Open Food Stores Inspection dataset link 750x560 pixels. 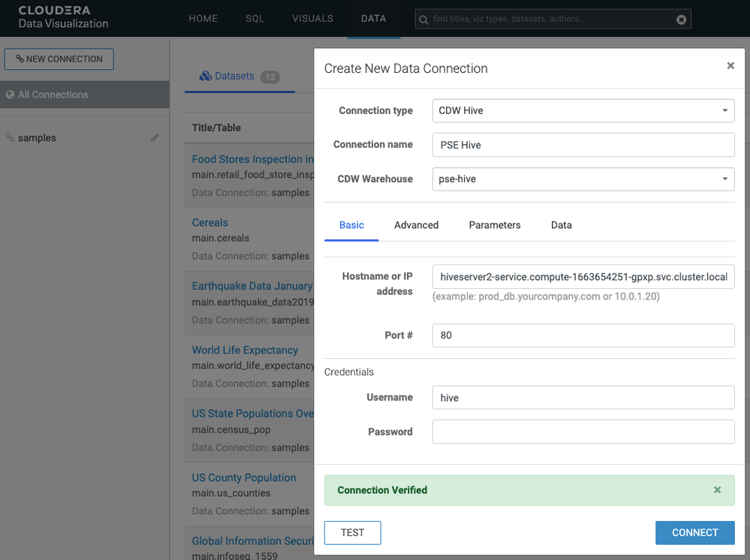[x=252, y=159]
